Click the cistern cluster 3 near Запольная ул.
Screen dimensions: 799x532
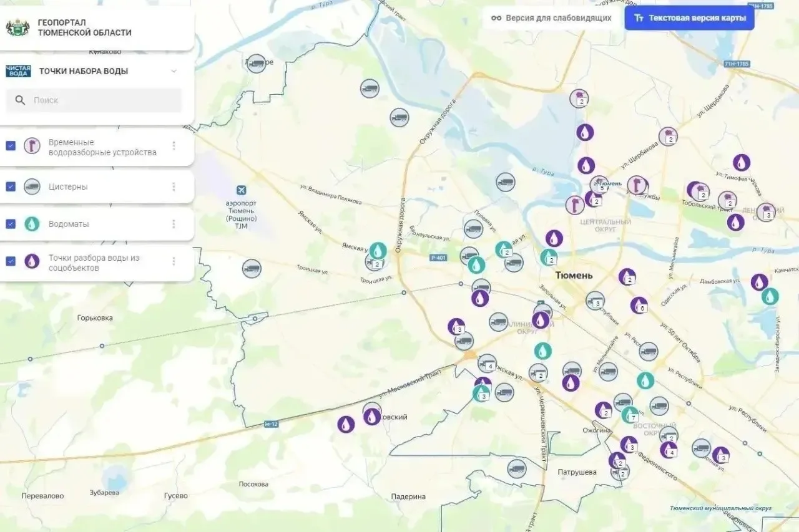[x=596, y=301]
